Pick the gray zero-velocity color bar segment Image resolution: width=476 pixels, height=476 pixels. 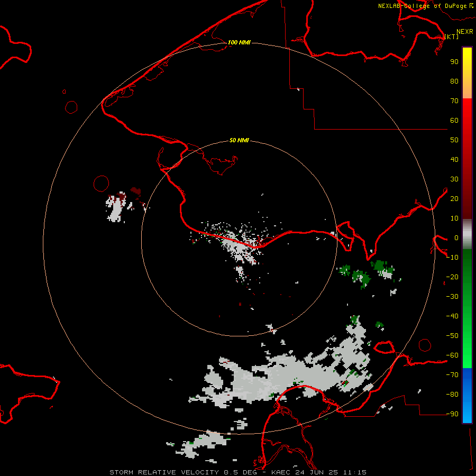click(467, 234)
